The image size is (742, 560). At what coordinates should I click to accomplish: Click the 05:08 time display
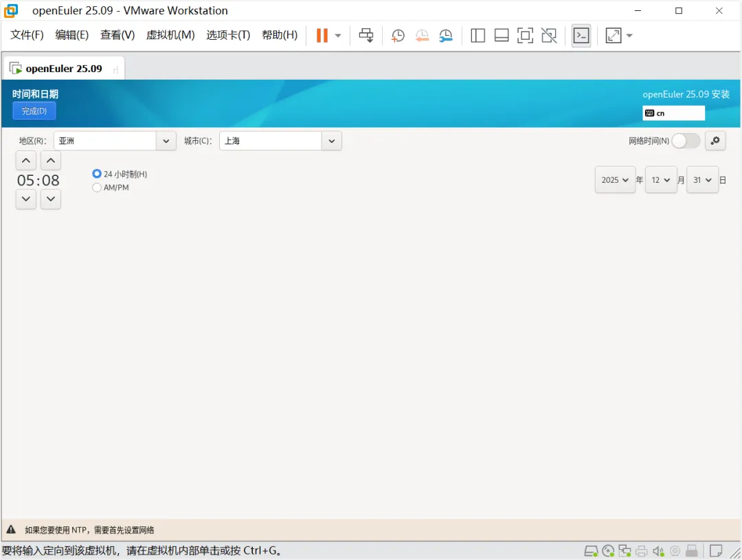pos(38,180)
